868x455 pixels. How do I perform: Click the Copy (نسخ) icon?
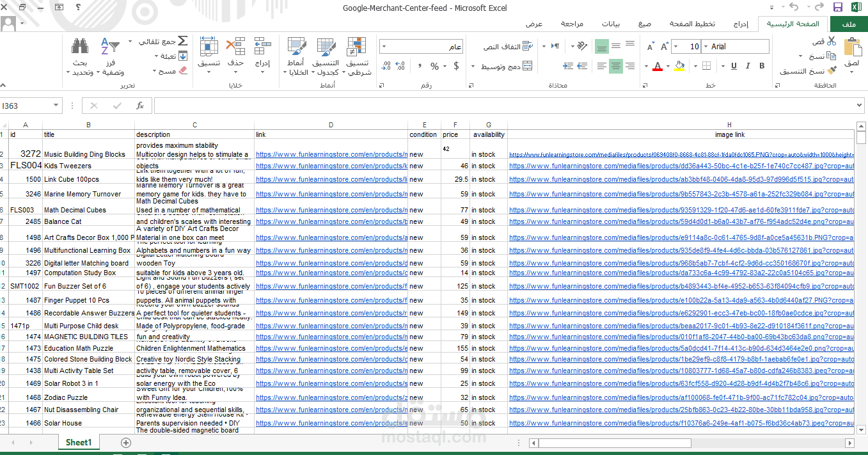pyautogui.click(x=832, y=56)
